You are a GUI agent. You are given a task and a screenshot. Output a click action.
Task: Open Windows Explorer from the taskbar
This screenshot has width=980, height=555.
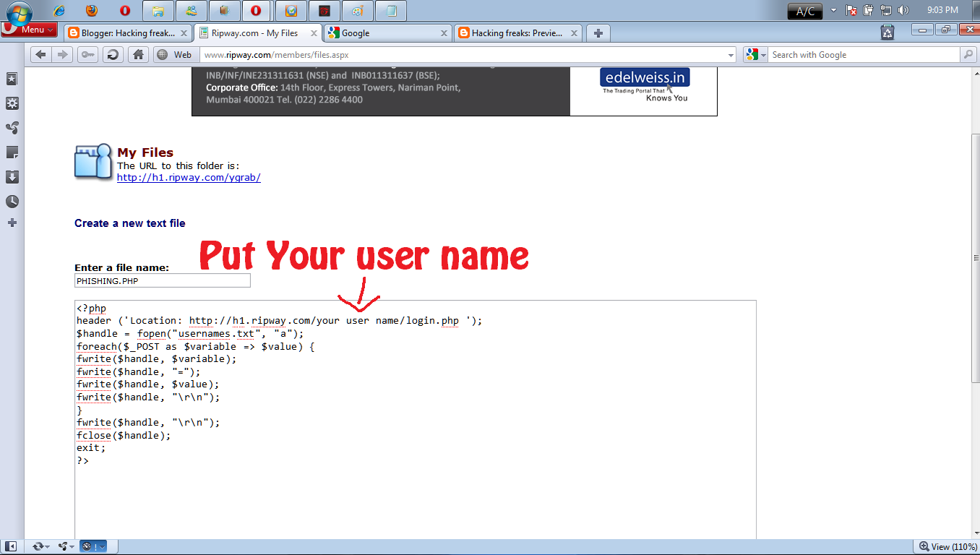coord(158,11)
